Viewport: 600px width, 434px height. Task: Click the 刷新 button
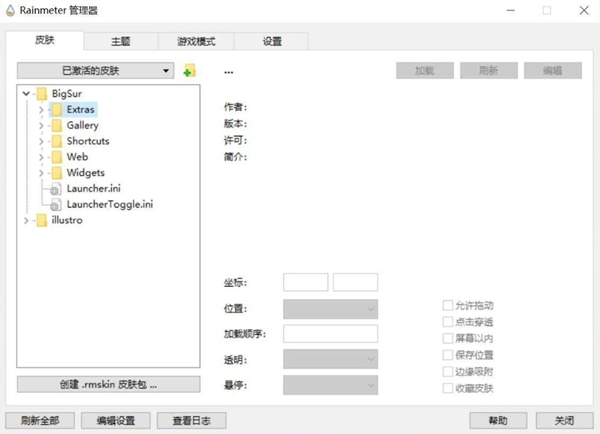(x=489, y=70)
